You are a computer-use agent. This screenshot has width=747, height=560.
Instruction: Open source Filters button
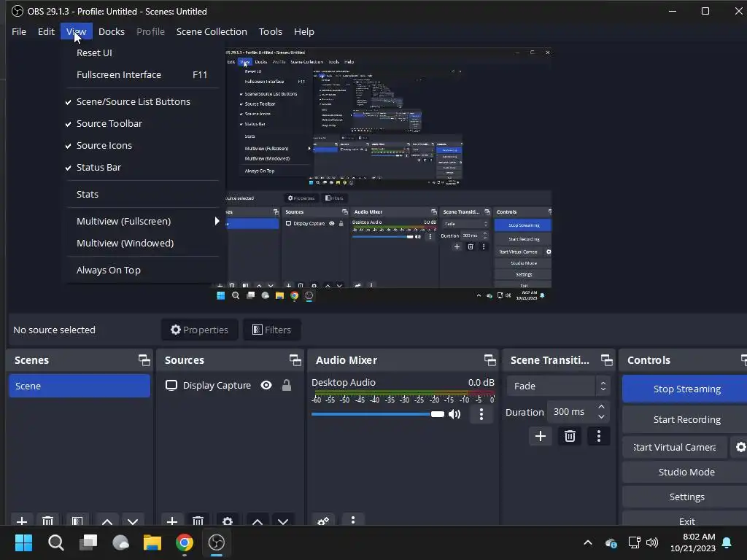click(271, 330)
